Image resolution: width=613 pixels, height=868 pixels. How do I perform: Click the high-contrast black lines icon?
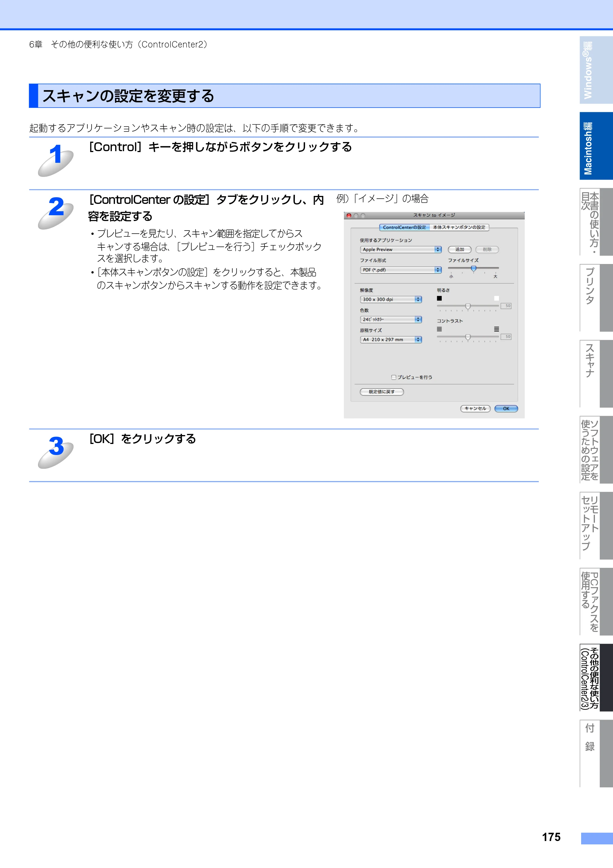pos(497,329)
